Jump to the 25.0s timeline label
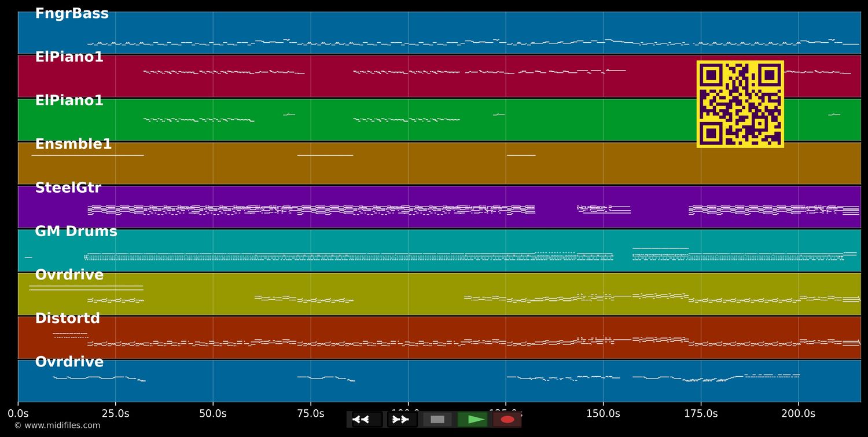The width and height of the screenshot is (868, 437). [116, 413]
